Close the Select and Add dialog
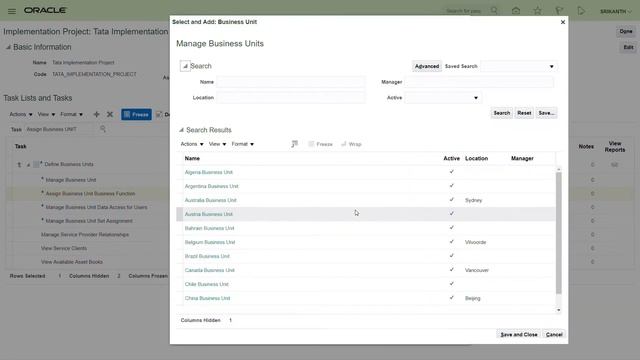Screen dimensions: 640x360 (563, 22)
